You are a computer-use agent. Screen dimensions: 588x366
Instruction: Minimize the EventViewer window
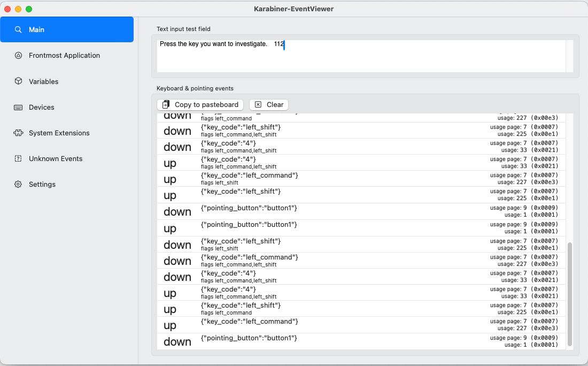pyautogui.click(x=18, y=9)
